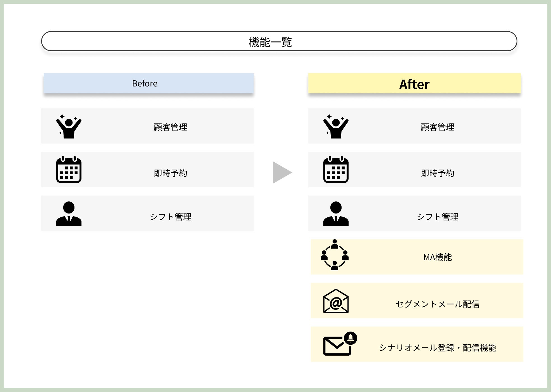Click セグメントメール配信 label

[437, 304]
